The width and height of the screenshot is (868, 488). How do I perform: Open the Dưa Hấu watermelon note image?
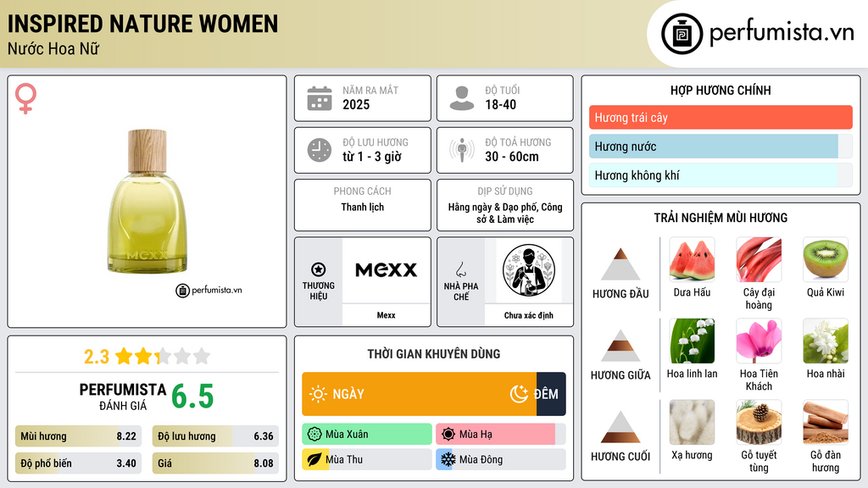(692, 259)
